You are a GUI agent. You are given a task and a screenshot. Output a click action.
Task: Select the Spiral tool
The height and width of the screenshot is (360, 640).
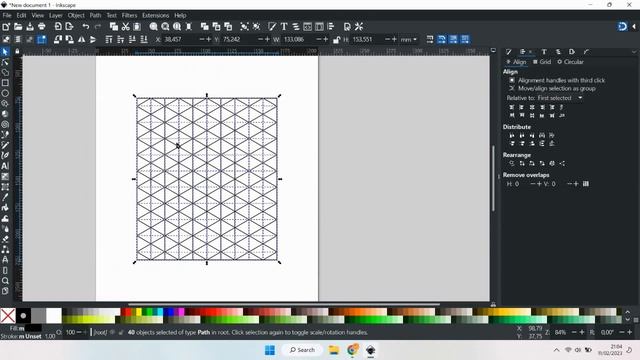[5, 124]
